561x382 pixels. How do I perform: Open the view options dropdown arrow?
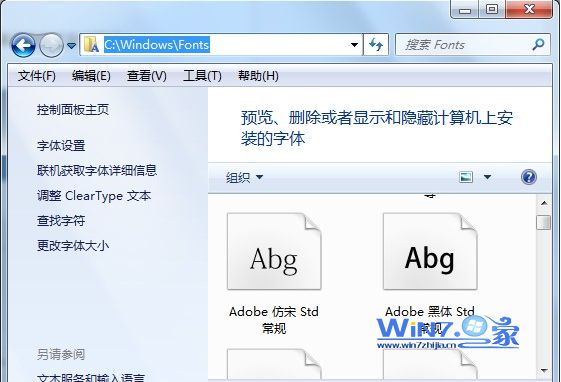[487, 177]
